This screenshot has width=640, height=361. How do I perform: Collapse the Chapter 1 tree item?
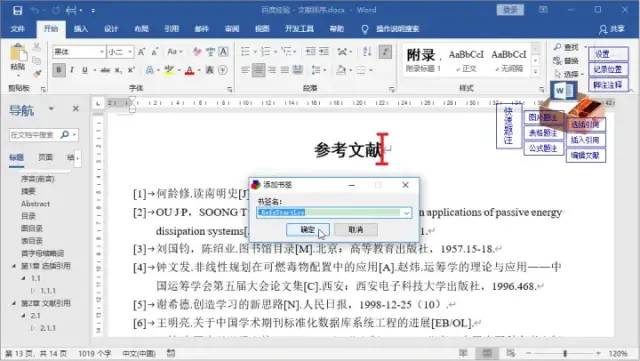point(13,266)
